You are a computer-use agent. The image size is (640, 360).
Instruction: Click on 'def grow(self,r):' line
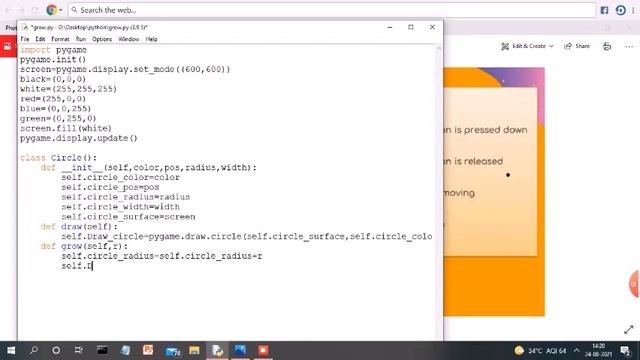point(84,246)
